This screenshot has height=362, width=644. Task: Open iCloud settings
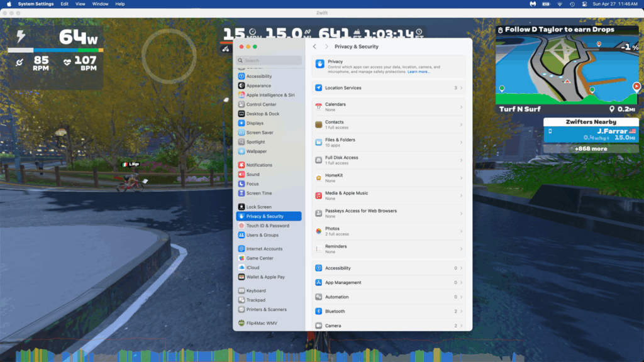point(269,268)
